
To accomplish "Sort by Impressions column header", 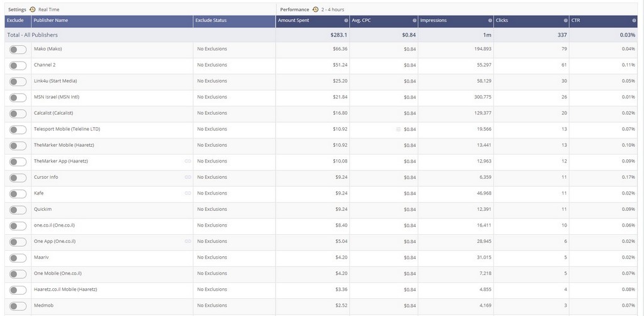I will tap(455, 21).
